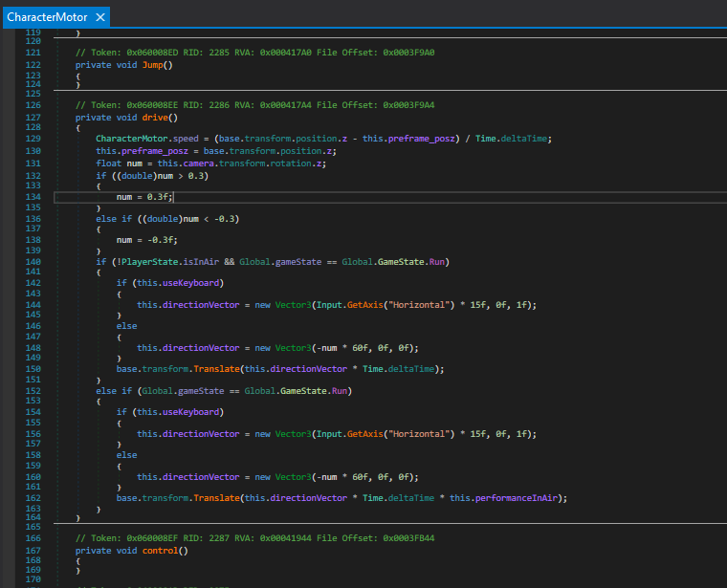
Task: Select the CharacterMotor document tab
Action: (56, 17)
